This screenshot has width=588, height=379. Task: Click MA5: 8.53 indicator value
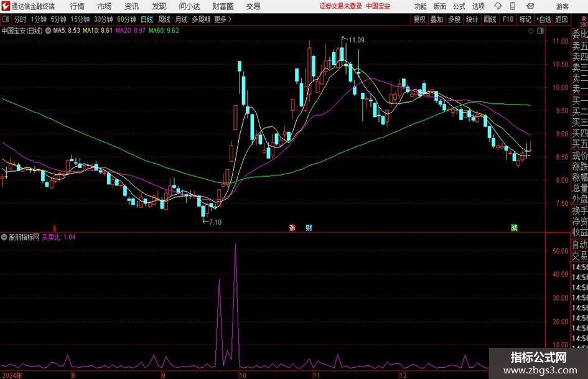click(67, 30)
